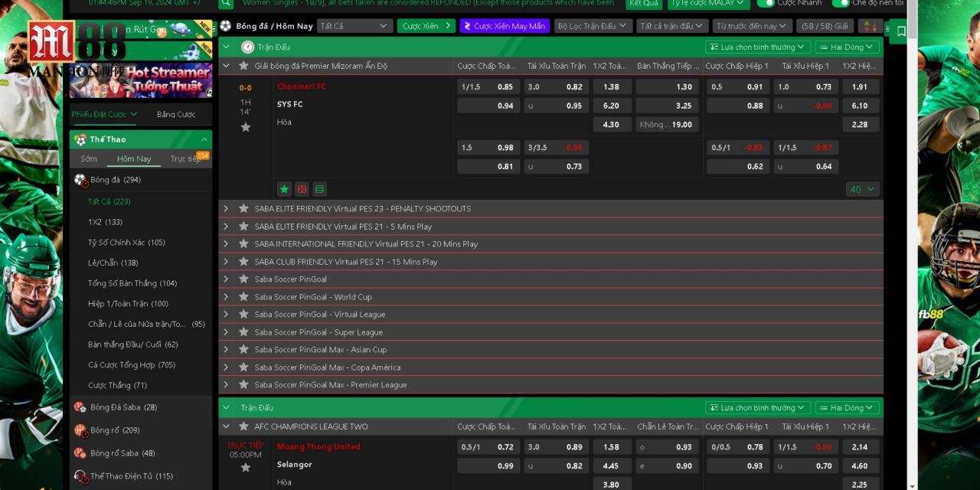Open the Phiếu Đặt Cược tab

(x=105, y=114)
